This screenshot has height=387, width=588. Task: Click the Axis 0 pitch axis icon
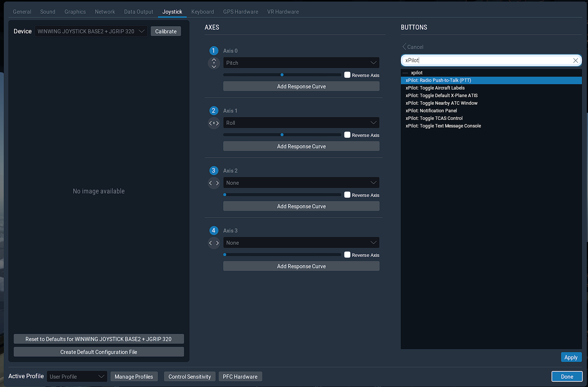pyautogui.click(x=214, y=63)
